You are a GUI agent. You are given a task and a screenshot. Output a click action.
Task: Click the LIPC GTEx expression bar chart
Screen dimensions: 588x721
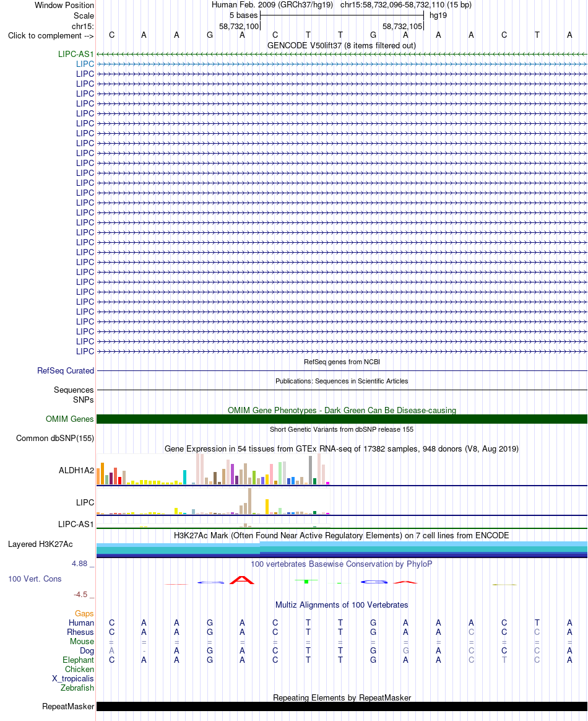click(x=213, y=501)
